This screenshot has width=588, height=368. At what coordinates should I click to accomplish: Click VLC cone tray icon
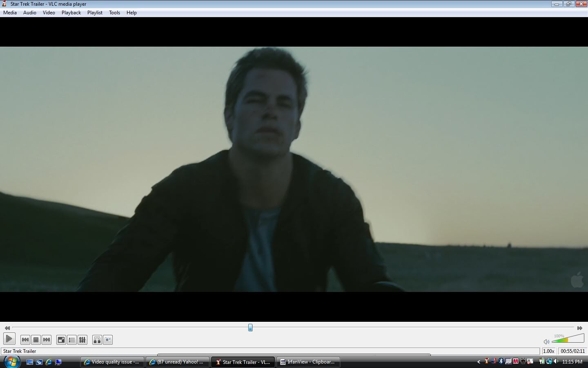pos(486,361)
